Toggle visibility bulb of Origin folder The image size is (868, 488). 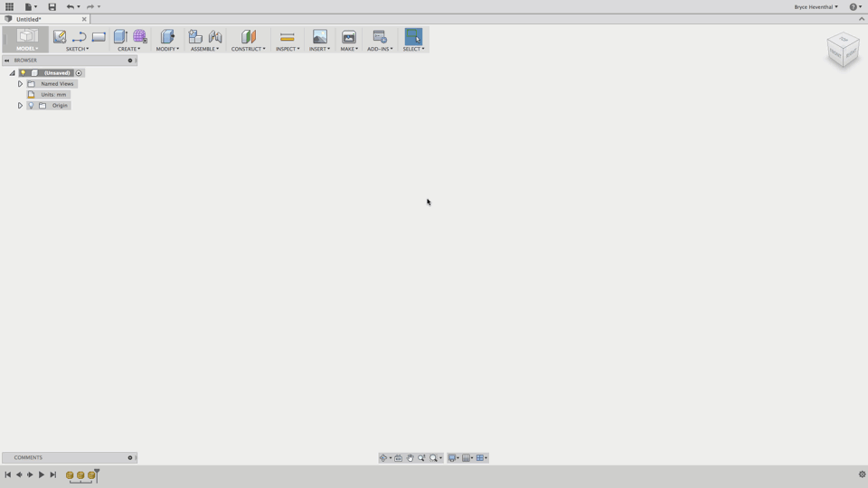31,105
